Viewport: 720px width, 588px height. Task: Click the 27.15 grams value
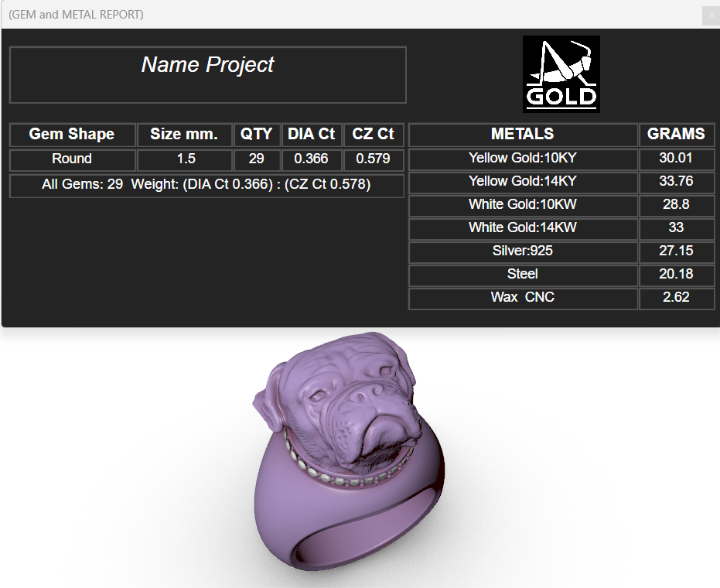[677, 251]
